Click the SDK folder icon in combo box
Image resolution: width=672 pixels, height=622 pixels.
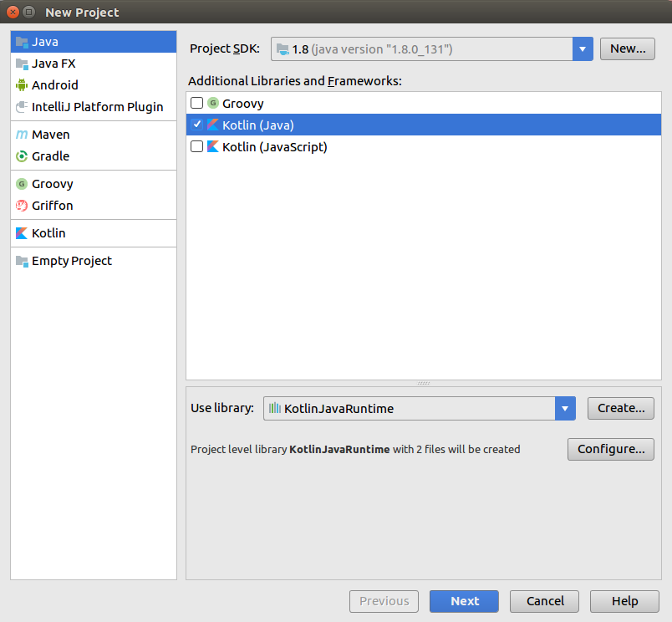point(283,49)
